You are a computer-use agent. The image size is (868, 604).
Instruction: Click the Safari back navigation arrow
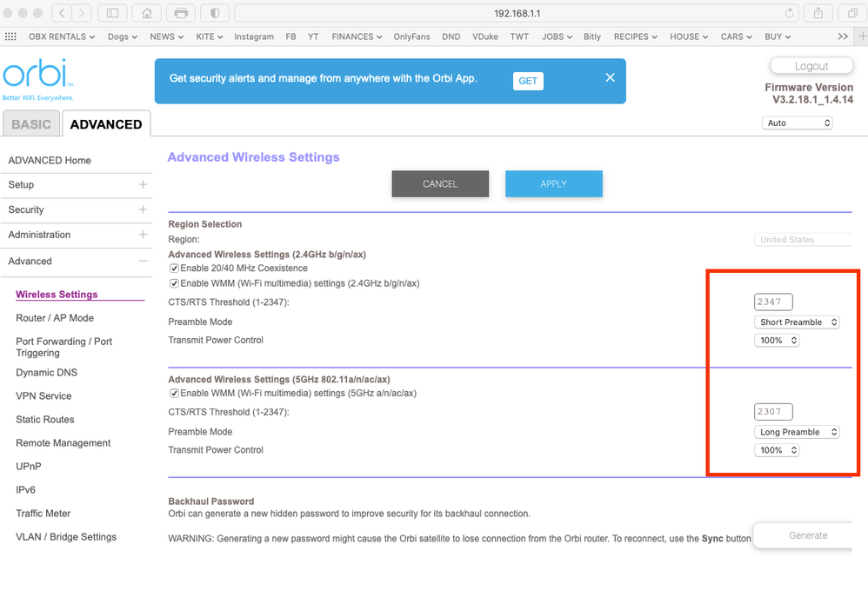(62, 13)
